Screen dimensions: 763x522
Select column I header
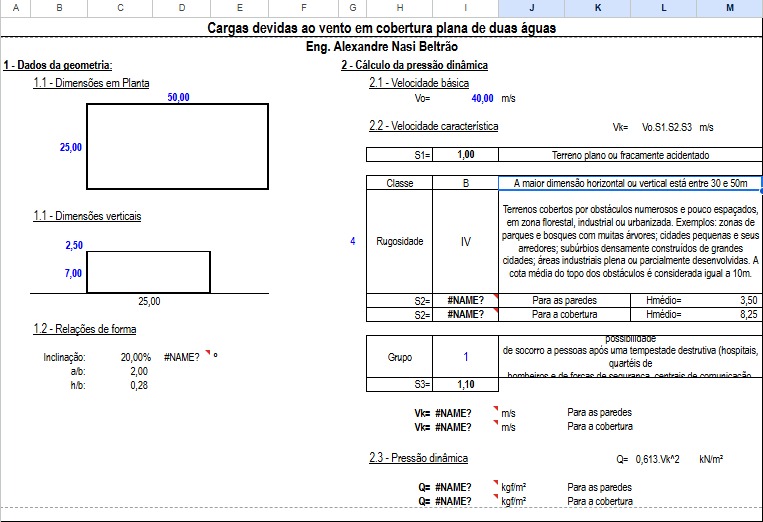pos(466,8)
